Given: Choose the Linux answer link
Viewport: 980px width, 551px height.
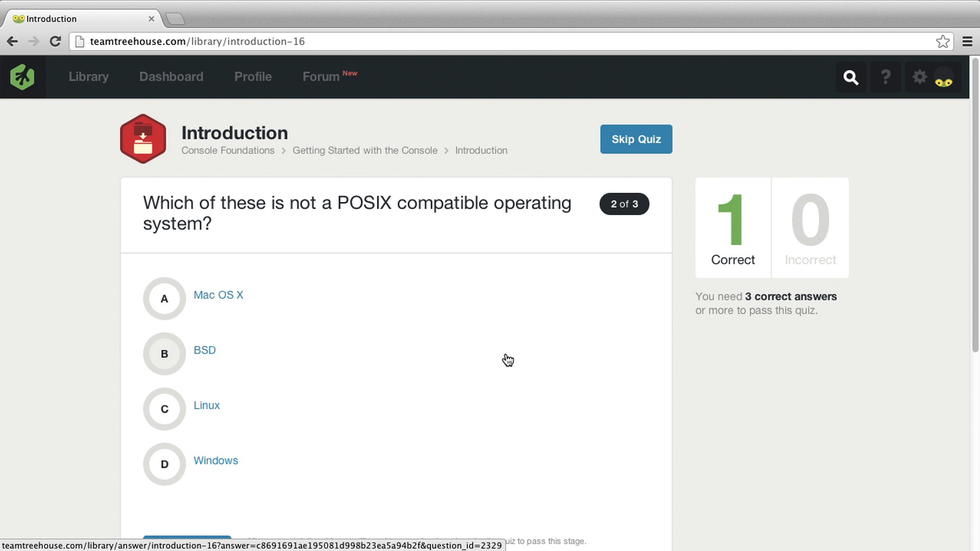Looking at the screenshot, I should point(207,405).
